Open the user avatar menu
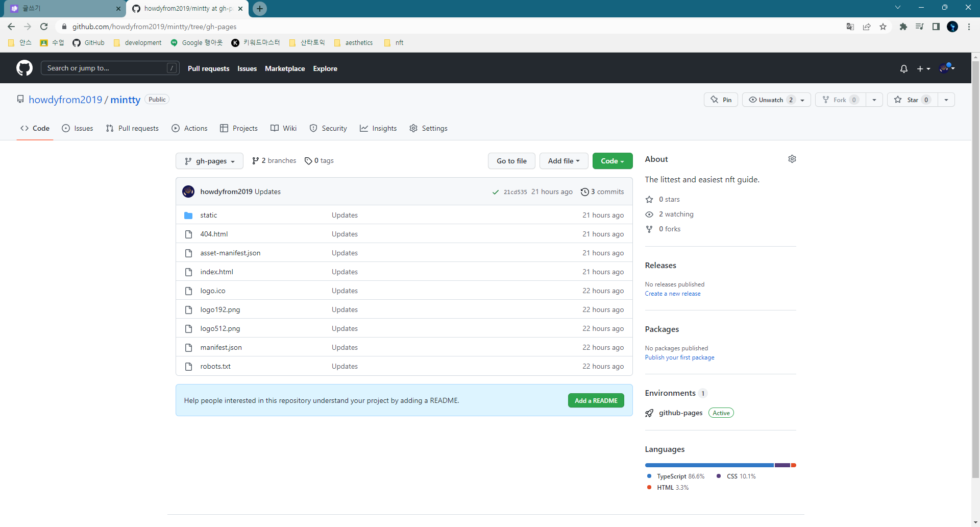The width and height of the screenshot is (980, 527). (x=947, y=68)
